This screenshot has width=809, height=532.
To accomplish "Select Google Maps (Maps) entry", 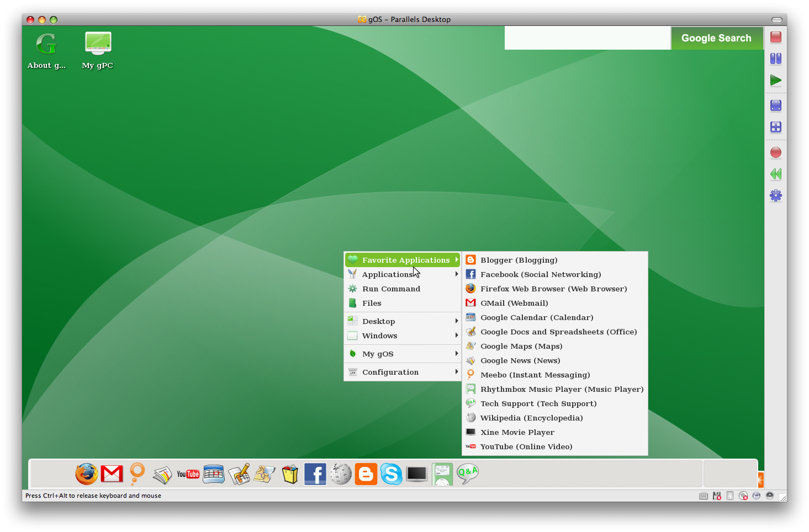I will click(554, 346).
